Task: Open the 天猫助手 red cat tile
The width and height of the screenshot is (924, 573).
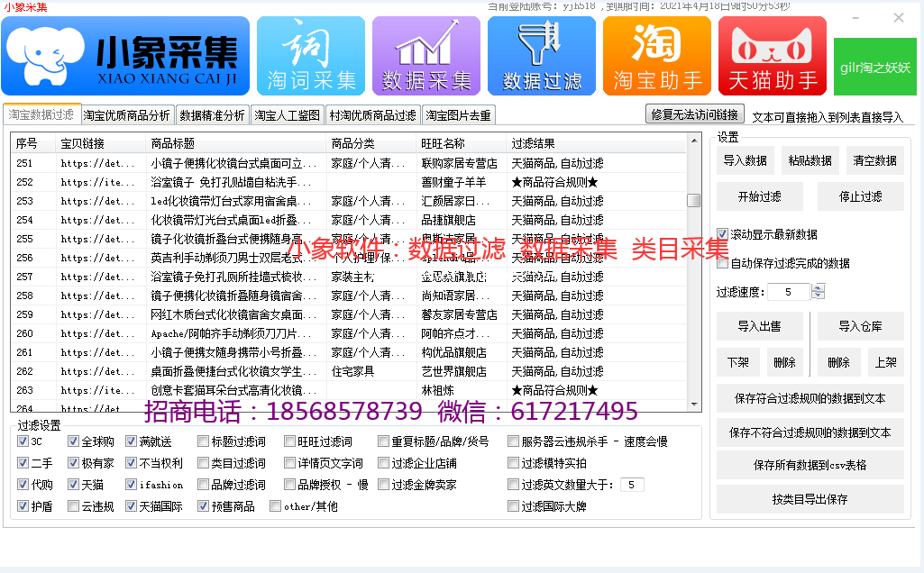Action: pos(773,56)
